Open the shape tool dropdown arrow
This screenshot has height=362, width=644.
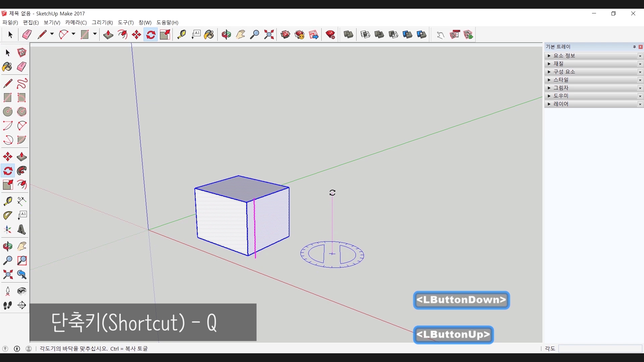(x=95, y=34)
